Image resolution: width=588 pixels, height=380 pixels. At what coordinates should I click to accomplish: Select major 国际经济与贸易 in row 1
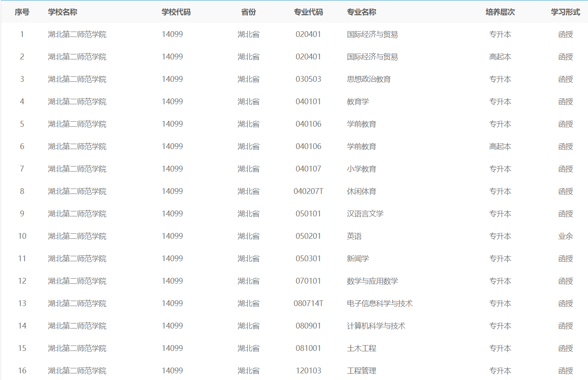[372, 34]
